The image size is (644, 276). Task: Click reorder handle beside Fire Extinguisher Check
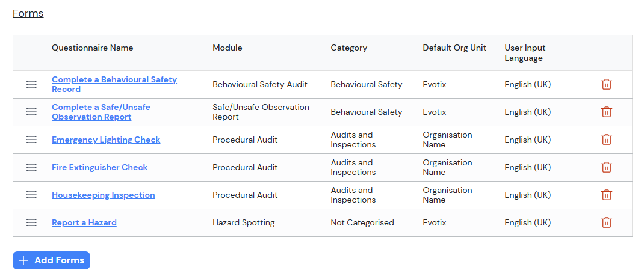click(x=31, y=167)
